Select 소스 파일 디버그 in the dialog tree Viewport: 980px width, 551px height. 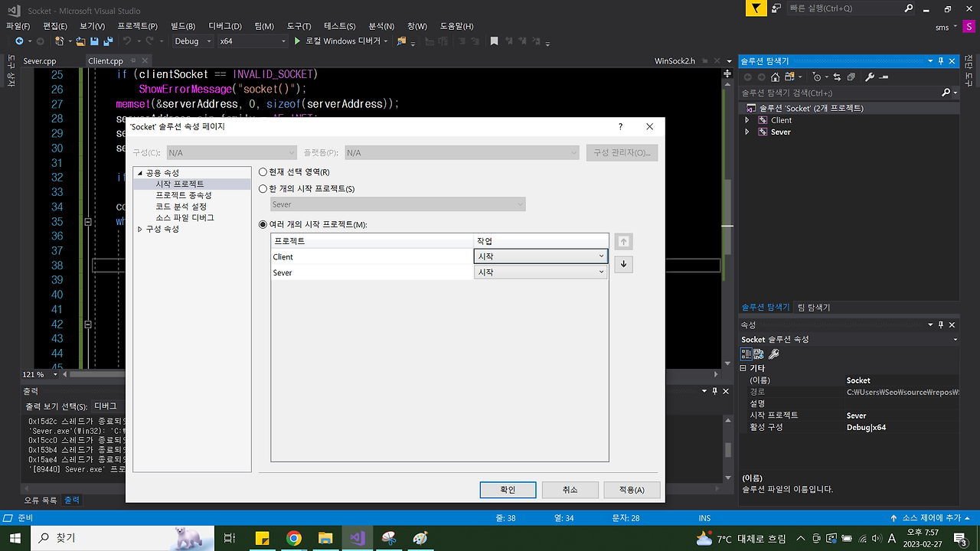[185, 217]
